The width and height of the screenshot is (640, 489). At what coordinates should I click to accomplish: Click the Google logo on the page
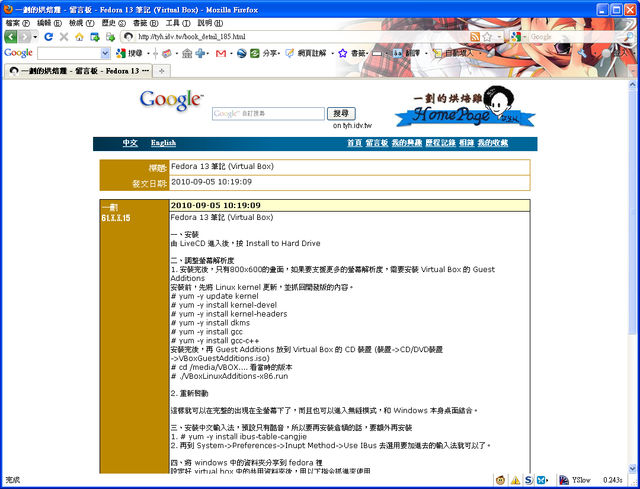click(171, 99)
